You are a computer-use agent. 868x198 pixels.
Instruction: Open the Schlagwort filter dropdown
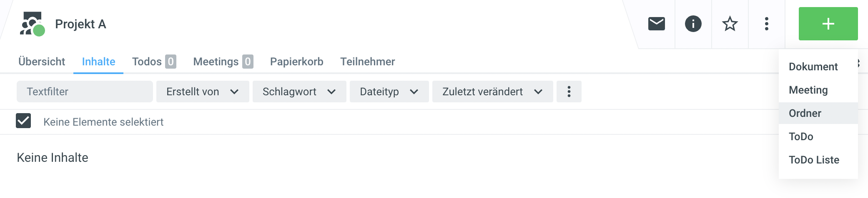coord(299,92)
